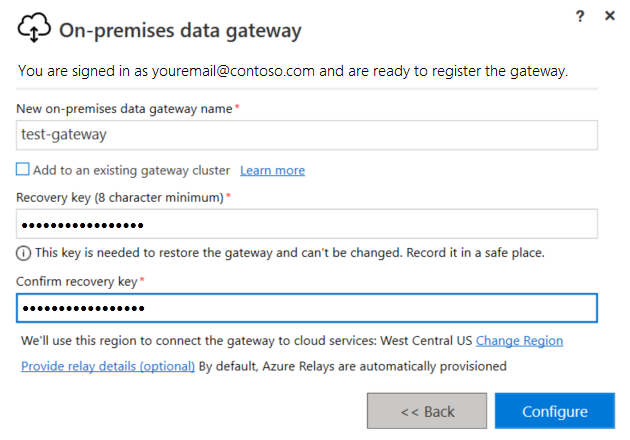Click the 'Recovery key (8 character minimum)' label
Viewport: 630px width, 440px height.
click(120, 197)
